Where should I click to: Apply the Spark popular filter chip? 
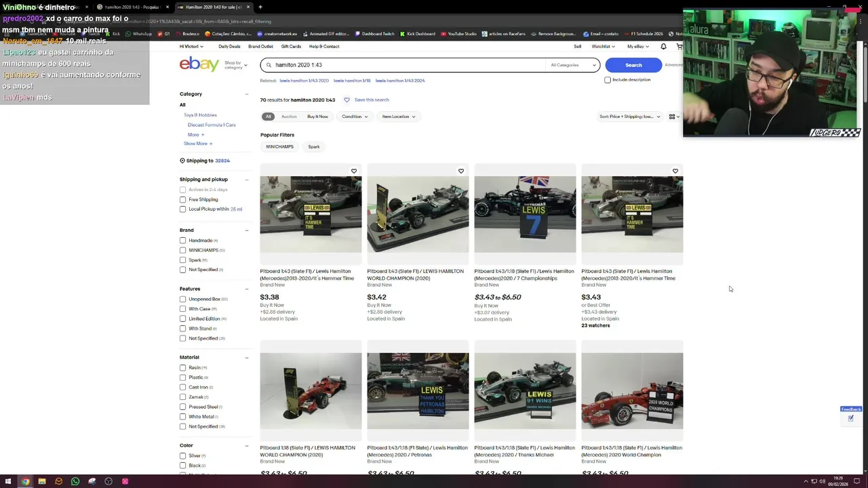point(314,146)
